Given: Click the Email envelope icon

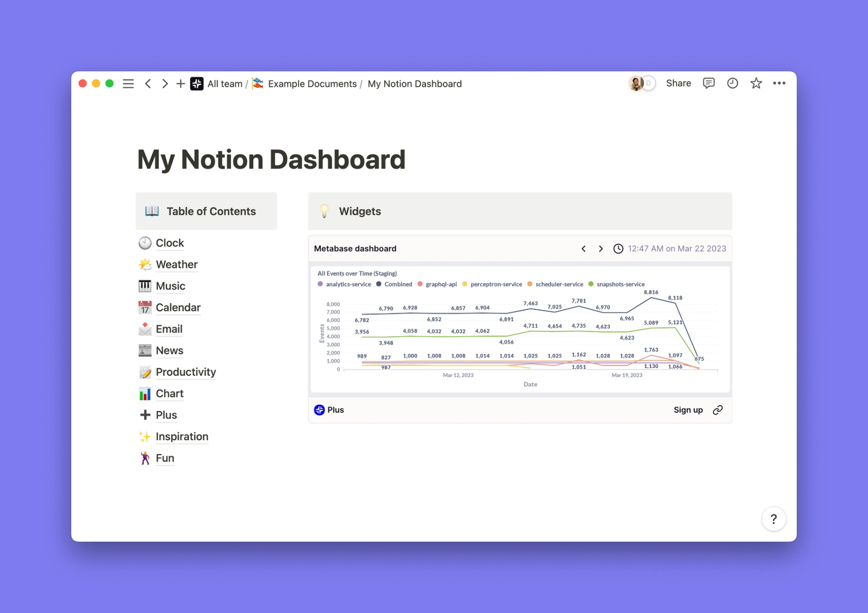Looking at the screenshot, I should click(x=145, y=329).
